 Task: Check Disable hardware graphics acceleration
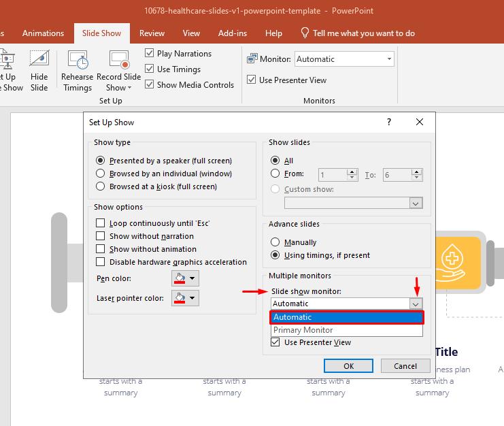(100, 262)
